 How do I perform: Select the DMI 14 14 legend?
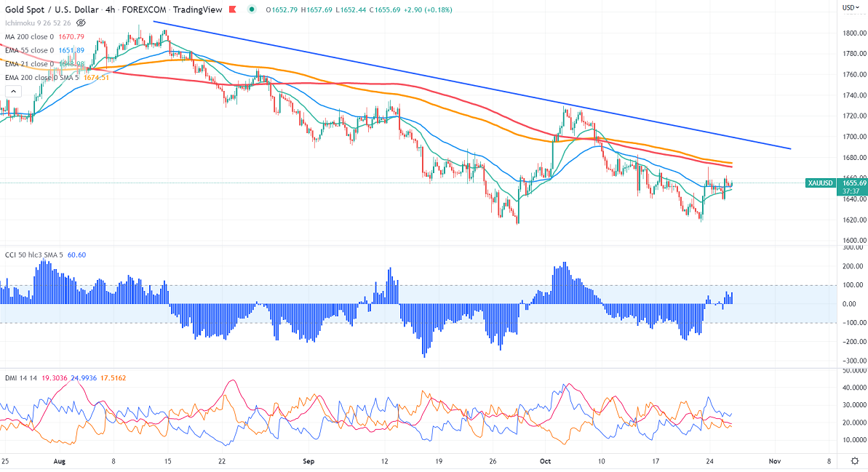click(21, 378)
